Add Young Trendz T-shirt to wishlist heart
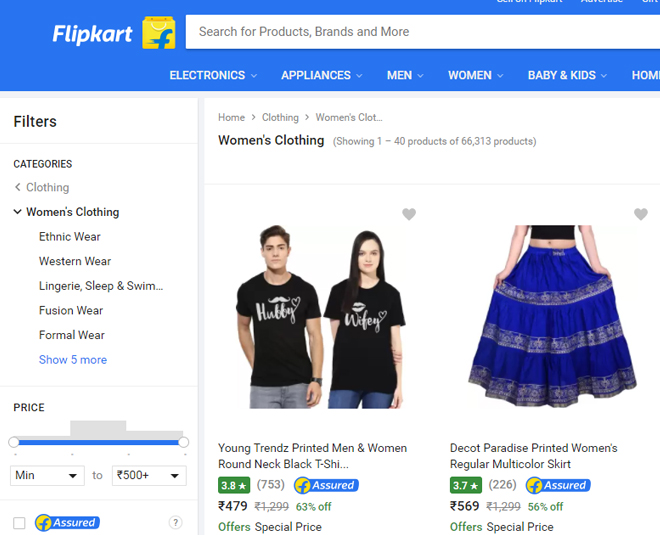Image resolution: width=660 pixels, height=535 pixels. 409,214
